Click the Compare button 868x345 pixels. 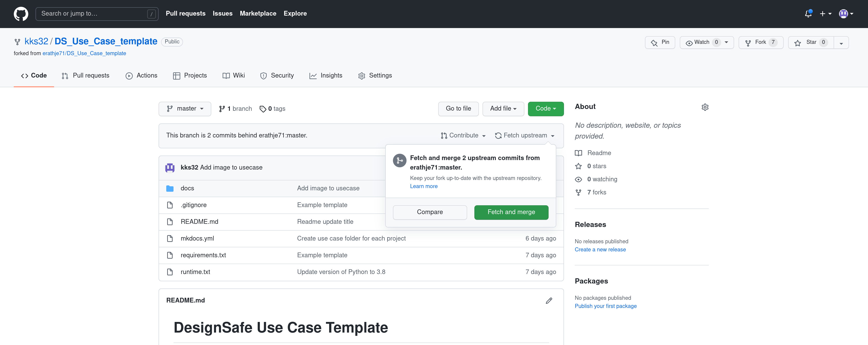[x=430, y=212]
